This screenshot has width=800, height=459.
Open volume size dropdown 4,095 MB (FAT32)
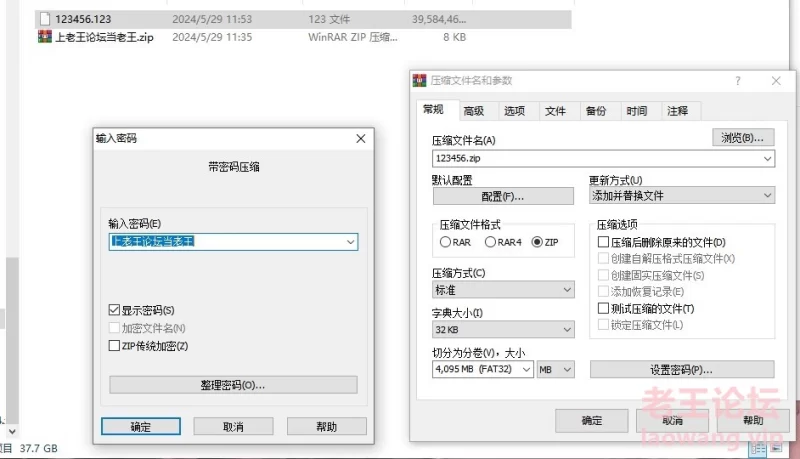483,369
